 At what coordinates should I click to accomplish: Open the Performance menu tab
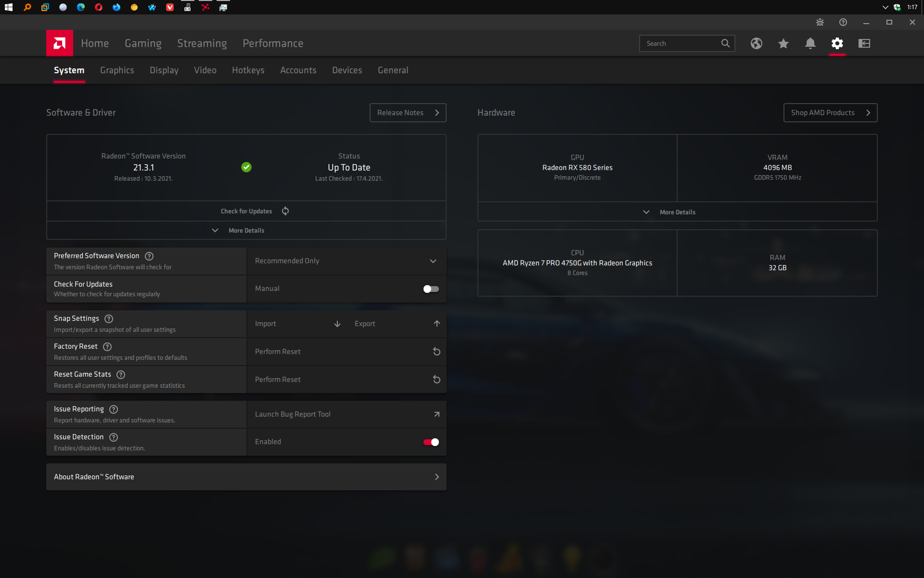[x=272, y=43]
